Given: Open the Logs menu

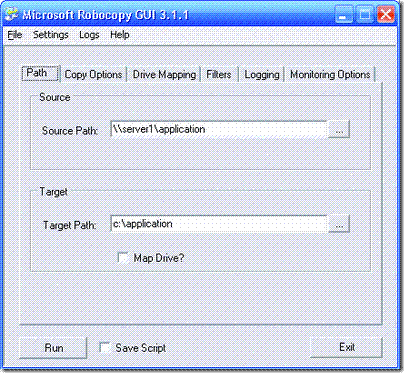Looking at the screenshot, I should [89, 35].
